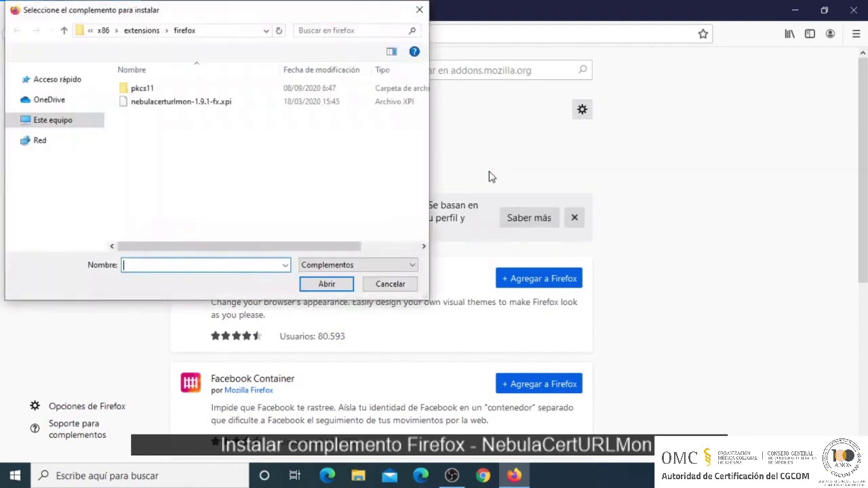Navigate to the extensions folder in the breadcrumb
This screenshot has height=488, width=868.
point(142,30)
